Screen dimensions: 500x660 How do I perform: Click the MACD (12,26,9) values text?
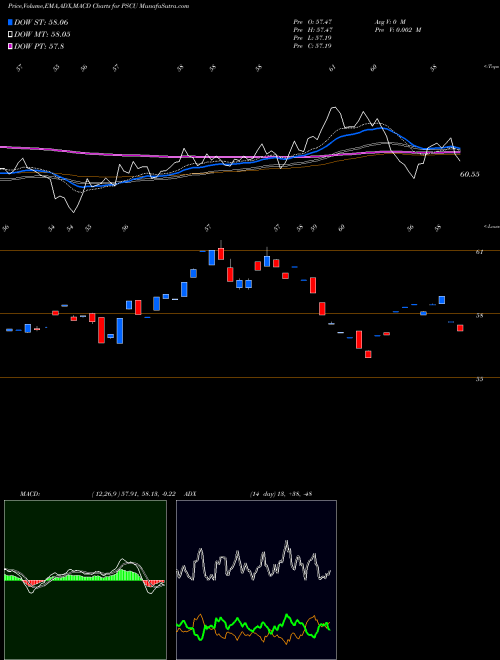click(x=136, y=494)
